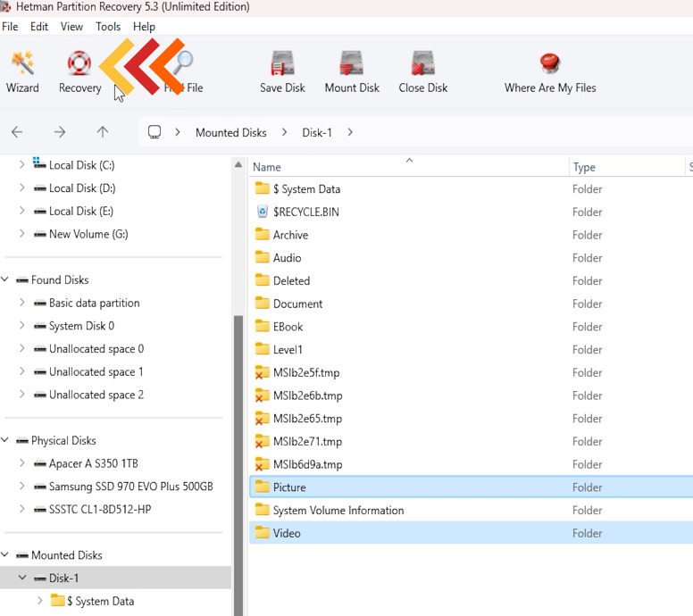Click the deleted MSIb6d9a.tmp folder icon
Screen dimensions: 693x616
(262, 464)
